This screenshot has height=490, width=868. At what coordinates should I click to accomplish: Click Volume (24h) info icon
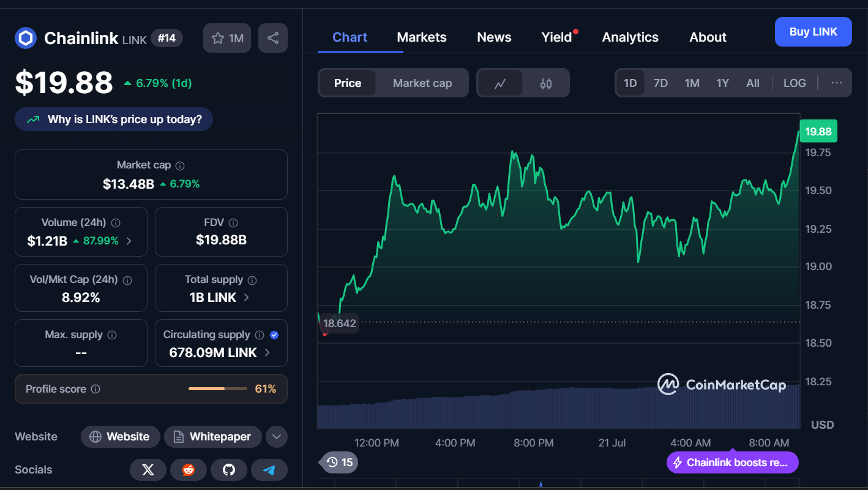pyautogui.click(x=116, y=223)
